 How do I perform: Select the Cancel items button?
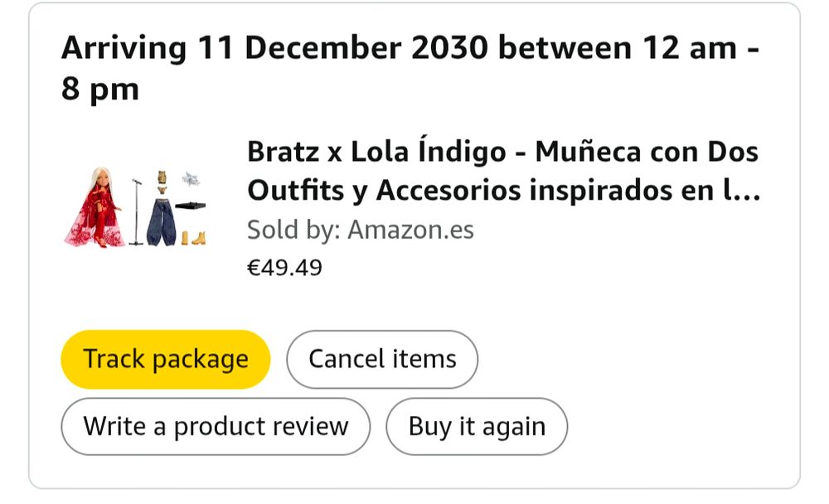(382, 360)
